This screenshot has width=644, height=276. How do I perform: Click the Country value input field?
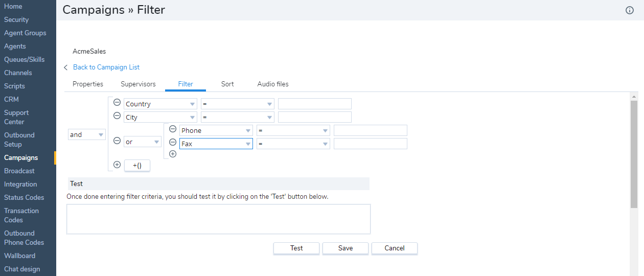click(315, 104)
